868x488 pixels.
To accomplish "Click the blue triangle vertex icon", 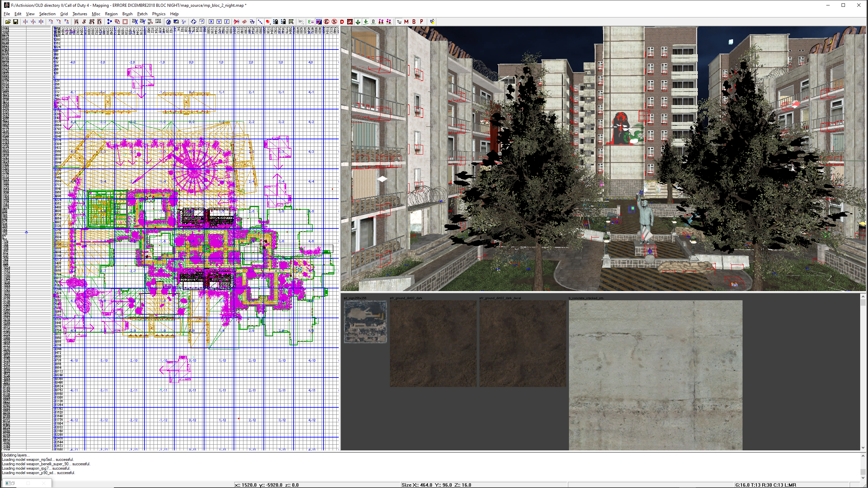I will 110,22.
